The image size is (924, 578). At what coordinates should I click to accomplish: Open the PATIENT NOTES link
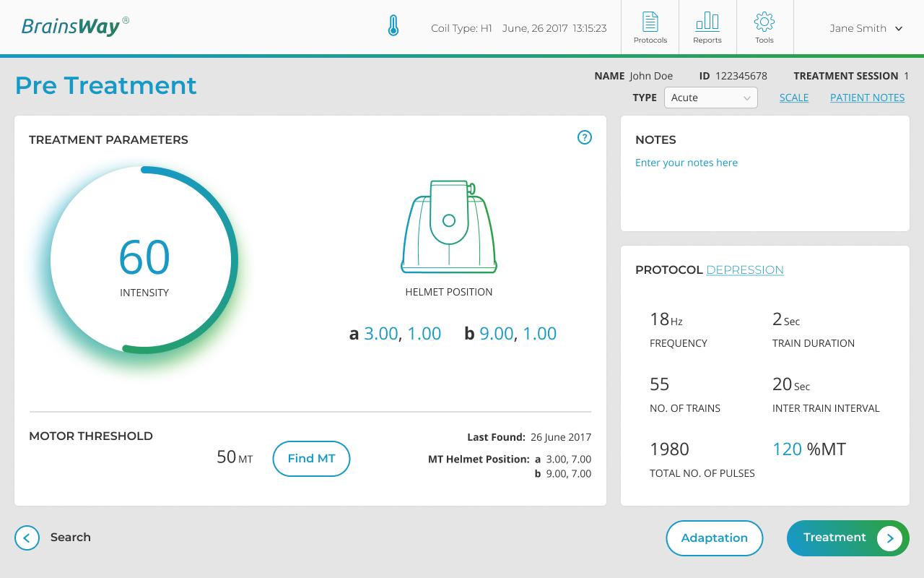[x=867, y=98]
